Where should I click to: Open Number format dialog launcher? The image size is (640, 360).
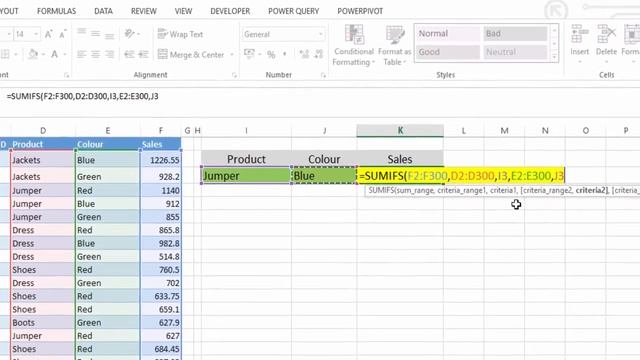(x=323, y=75)
